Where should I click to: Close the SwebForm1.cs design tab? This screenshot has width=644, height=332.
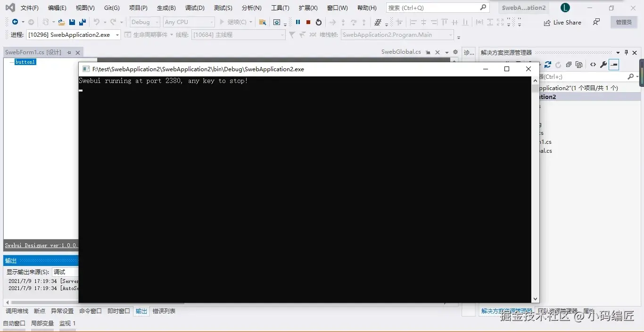click(78, 53)
